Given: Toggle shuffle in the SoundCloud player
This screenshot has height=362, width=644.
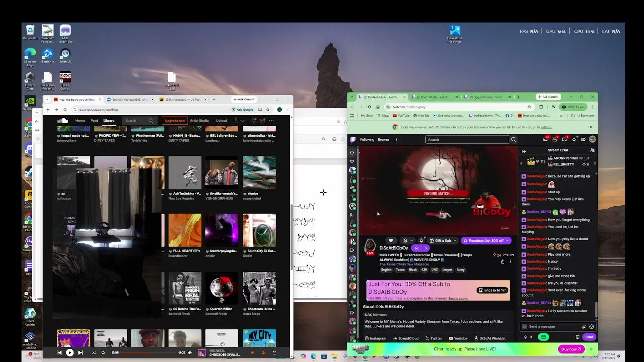Looking at the screenshot, I should pyautogui.click(x=94, y=353).
